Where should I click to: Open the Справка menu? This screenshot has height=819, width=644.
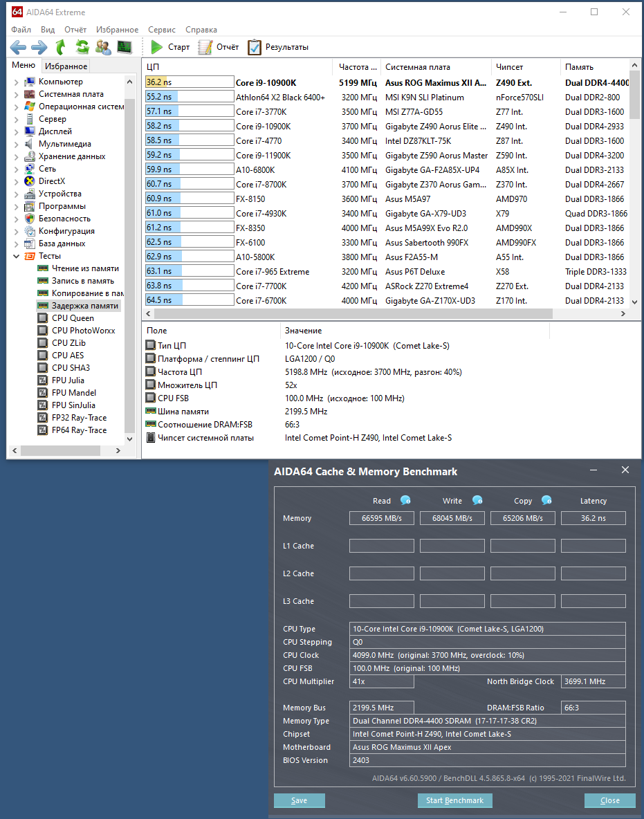[201, 30]
